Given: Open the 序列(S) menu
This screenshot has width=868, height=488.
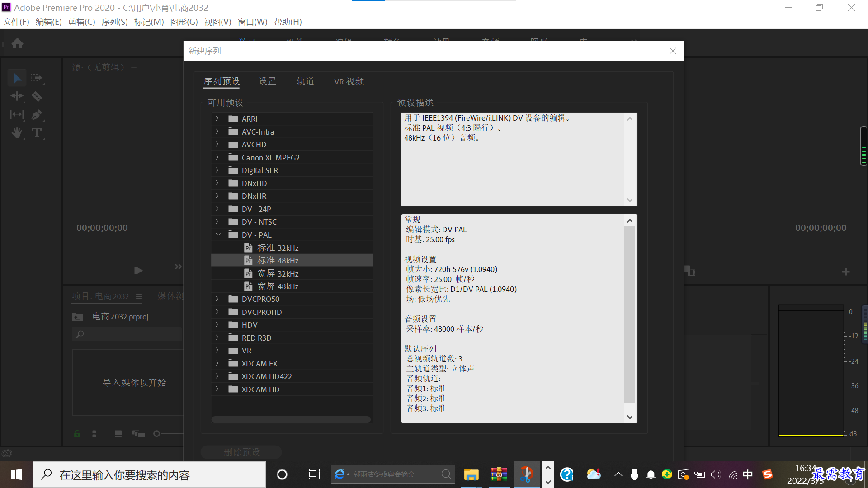Looking at the screenshot, I should 114,22.
